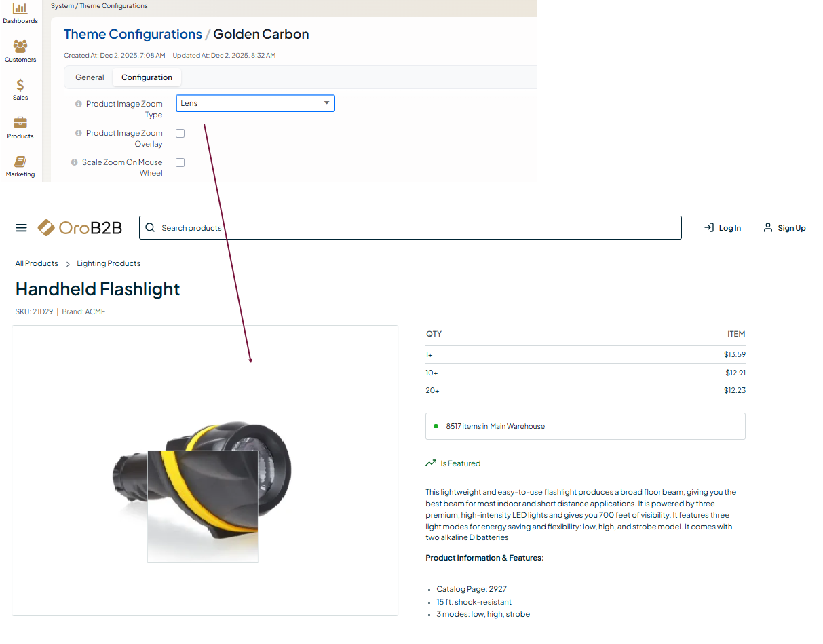Toggle Scale Zoom On Mouse Wheel checkbox

click(180, 163)
